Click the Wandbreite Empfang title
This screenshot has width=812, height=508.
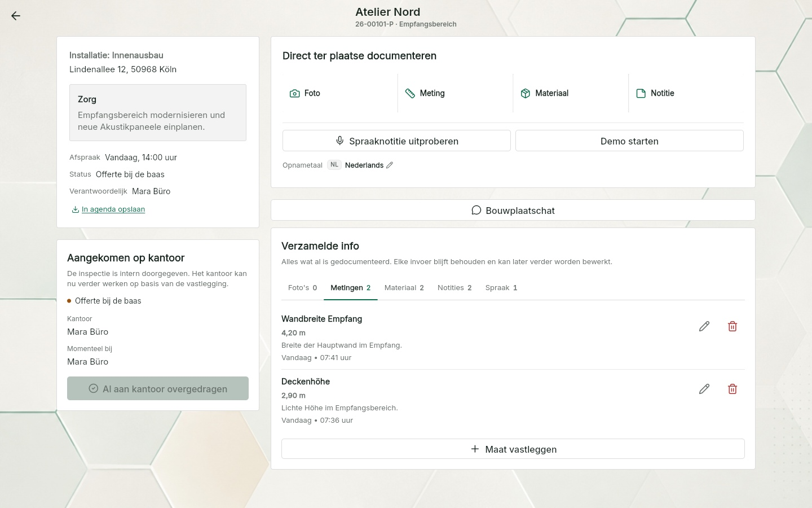click(x=322, y=319)
